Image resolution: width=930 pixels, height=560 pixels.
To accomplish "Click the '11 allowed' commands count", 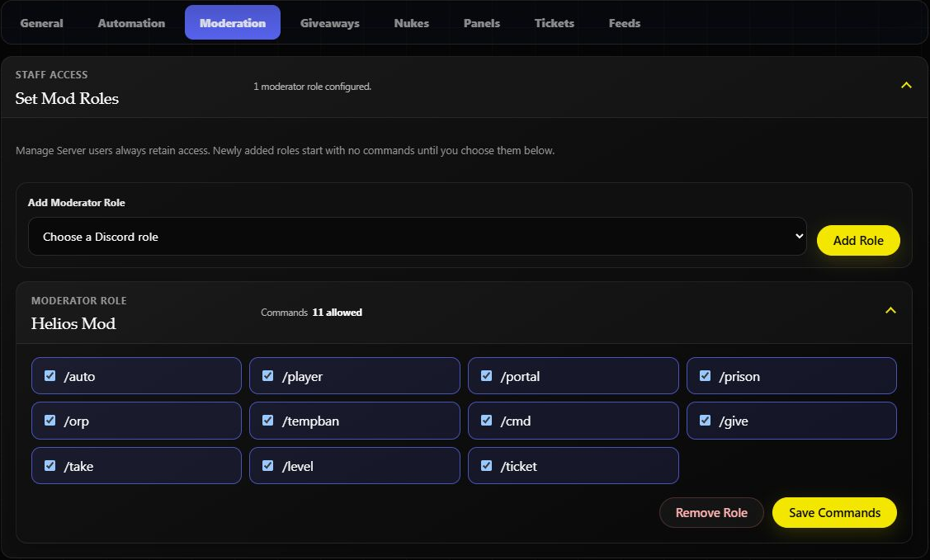I will (x=337, y=313).
